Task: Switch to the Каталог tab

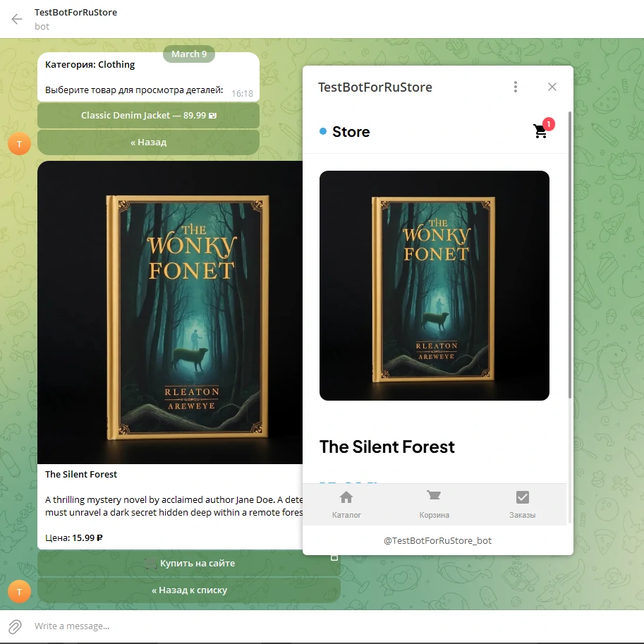Action: click(346, 504)
